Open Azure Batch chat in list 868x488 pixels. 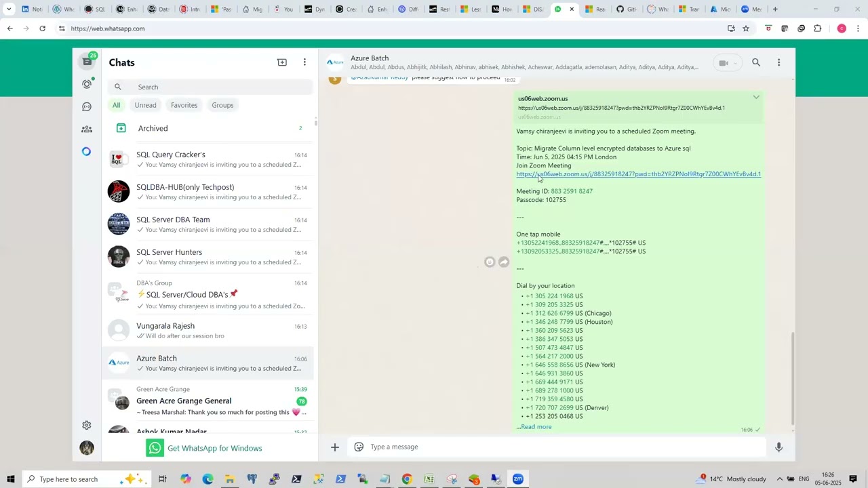(x=208, y=363)
